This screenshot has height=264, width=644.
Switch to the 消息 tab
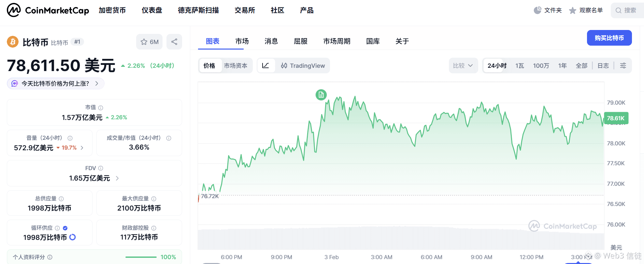pos(271,41)
